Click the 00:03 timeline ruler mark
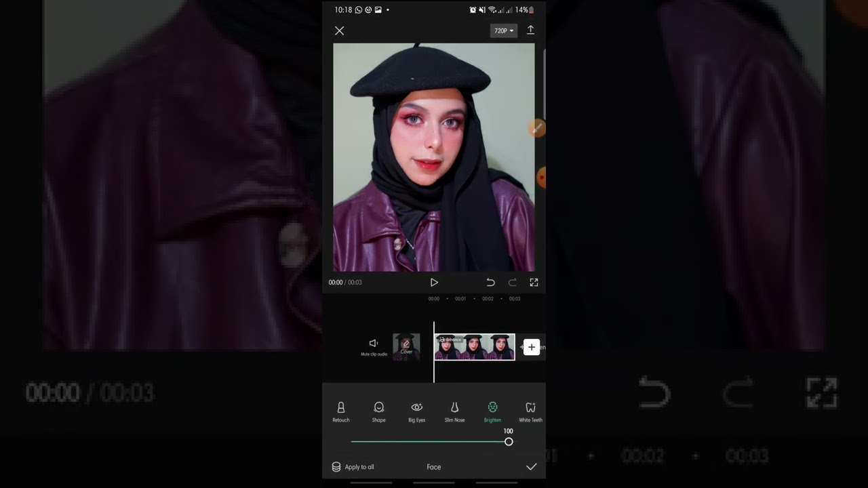 pos(515,299)
